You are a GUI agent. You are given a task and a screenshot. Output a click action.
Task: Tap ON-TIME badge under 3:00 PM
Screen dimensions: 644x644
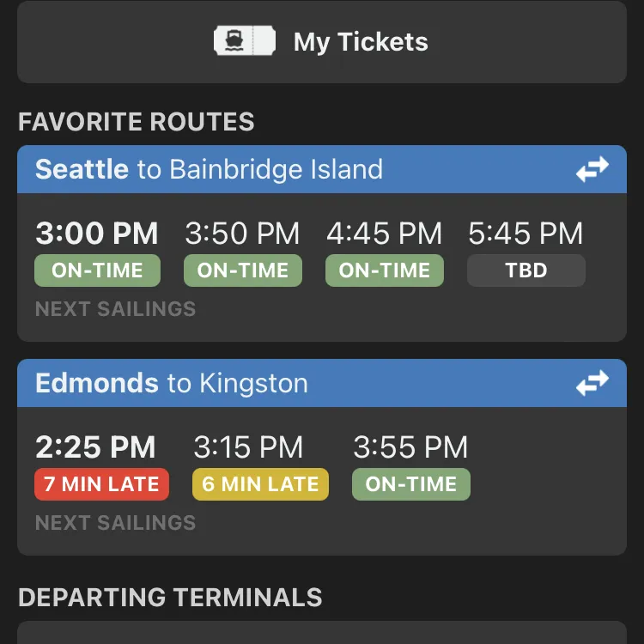(97, 270)
